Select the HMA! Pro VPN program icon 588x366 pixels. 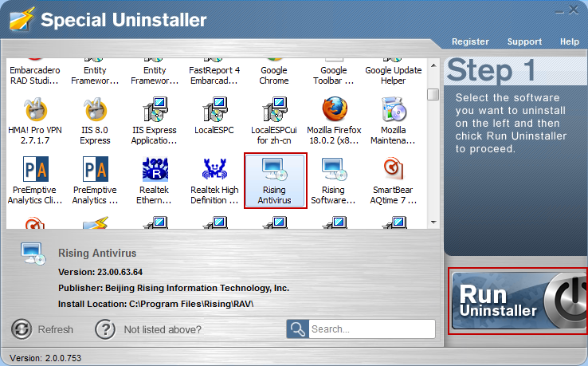click(x=35, y=110)
